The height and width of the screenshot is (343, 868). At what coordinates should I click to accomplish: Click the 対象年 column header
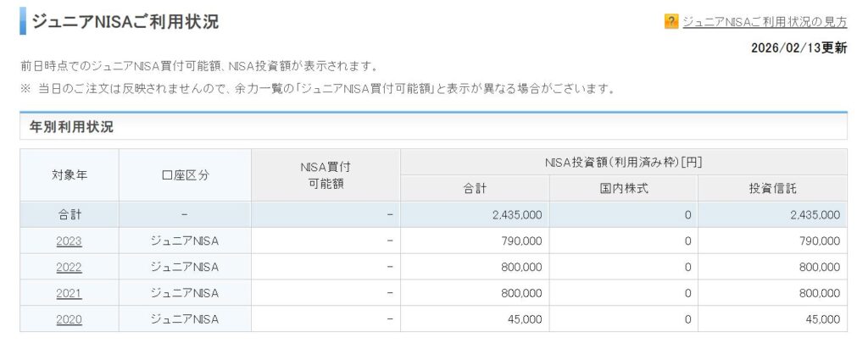69,175
